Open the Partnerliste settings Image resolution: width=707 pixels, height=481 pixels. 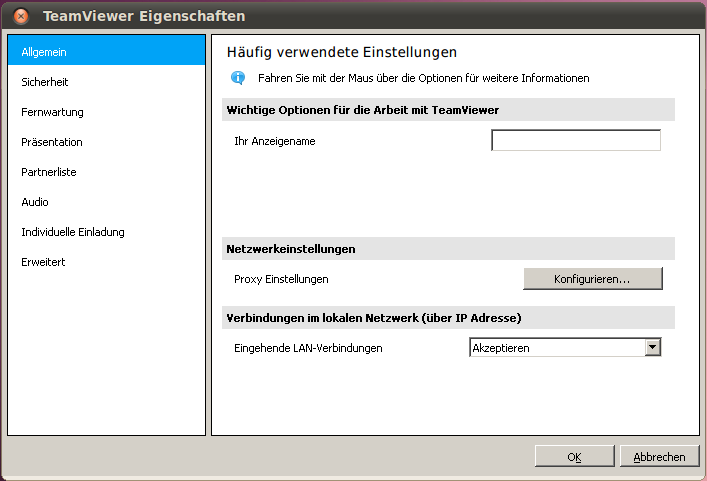49,172
